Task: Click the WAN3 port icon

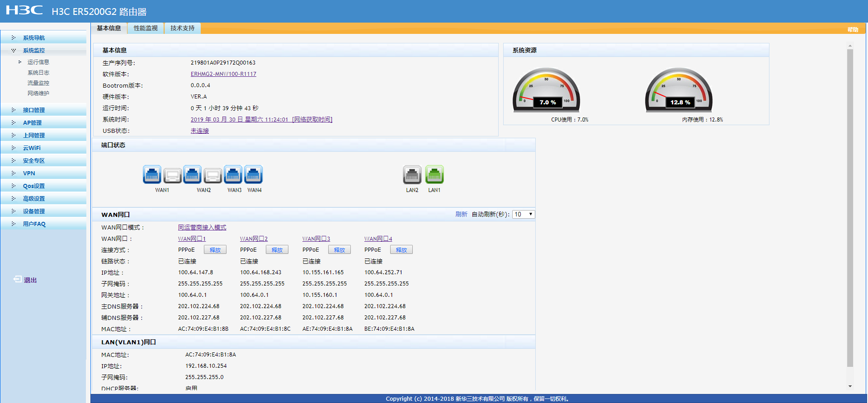Action: click(x=233, y=174)
